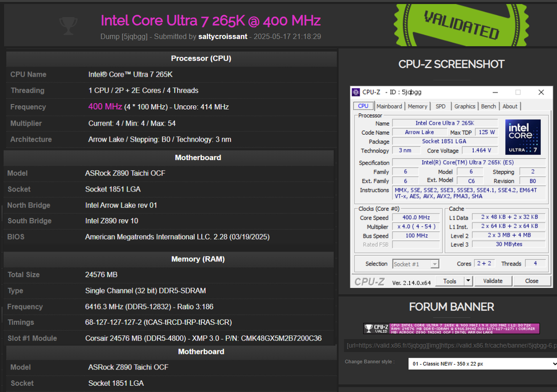The image size is (557, 392).
Task: Click the Validate button
Action: click(493, 281)
